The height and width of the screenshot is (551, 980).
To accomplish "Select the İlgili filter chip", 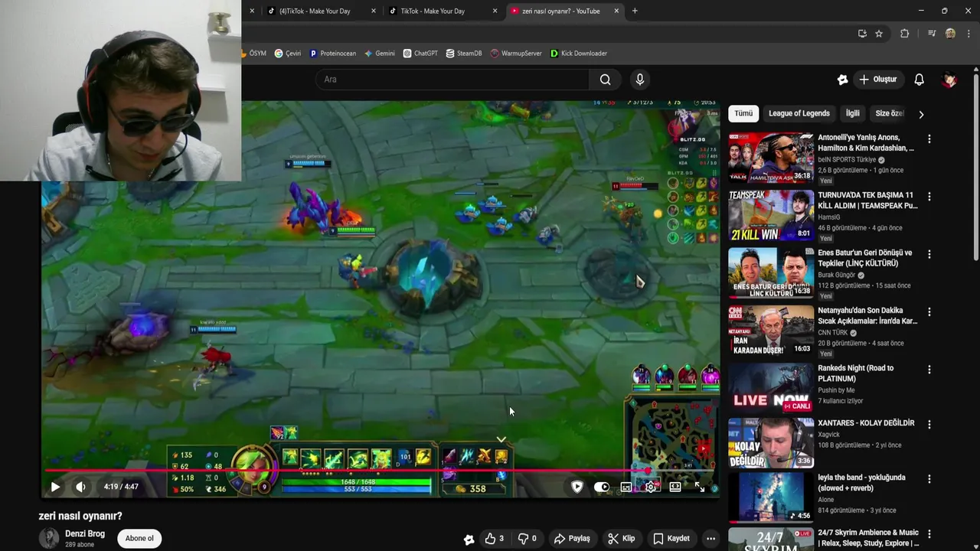I will (x=852, y=113).
